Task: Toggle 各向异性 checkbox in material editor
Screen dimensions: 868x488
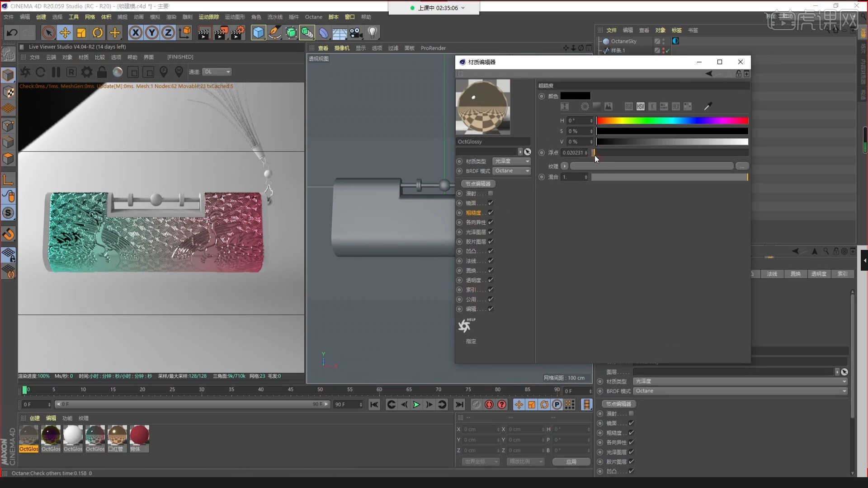Action: coord(491,222)
